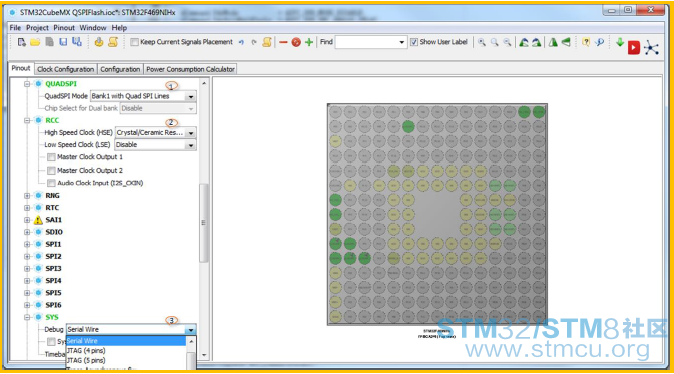Screen dimensions: 674x374
Task: Click the Save Project As icon
Action: [x=77, y=42]
